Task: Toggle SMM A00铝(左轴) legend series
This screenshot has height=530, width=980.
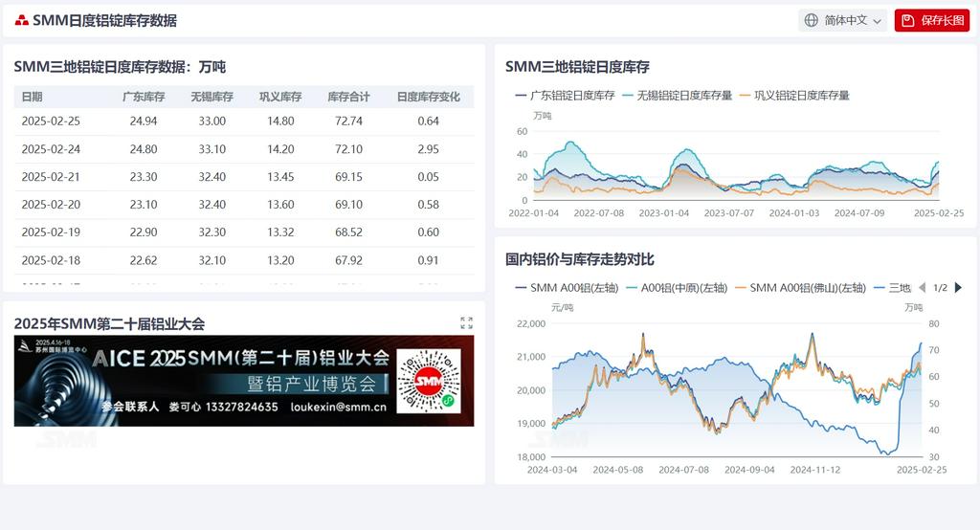Action: 567,288
